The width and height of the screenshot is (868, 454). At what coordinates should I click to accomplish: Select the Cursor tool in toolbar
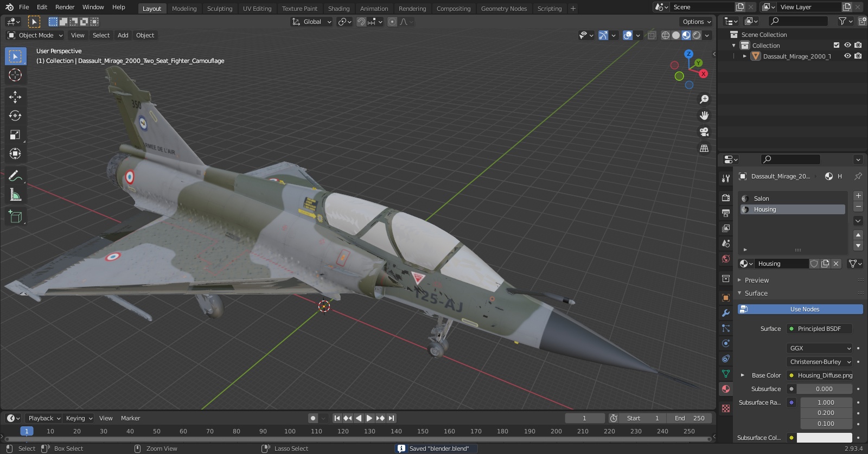tap(15, 75)
